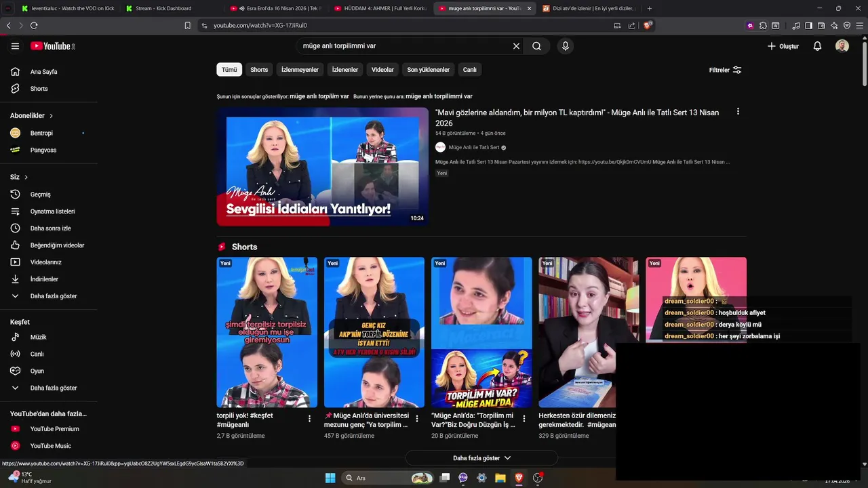
Task: Reload the page
Action: [34, 25]
